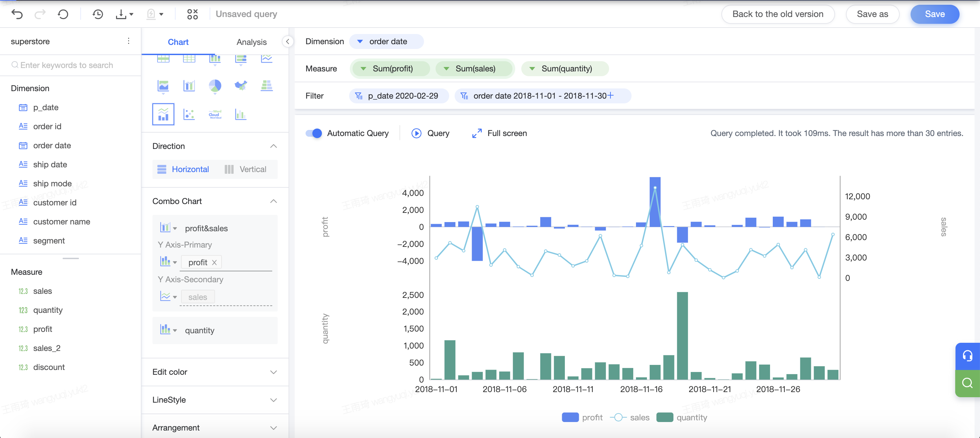Undo the last action
The width and height of the screenshot is (980, 438).
17,14
